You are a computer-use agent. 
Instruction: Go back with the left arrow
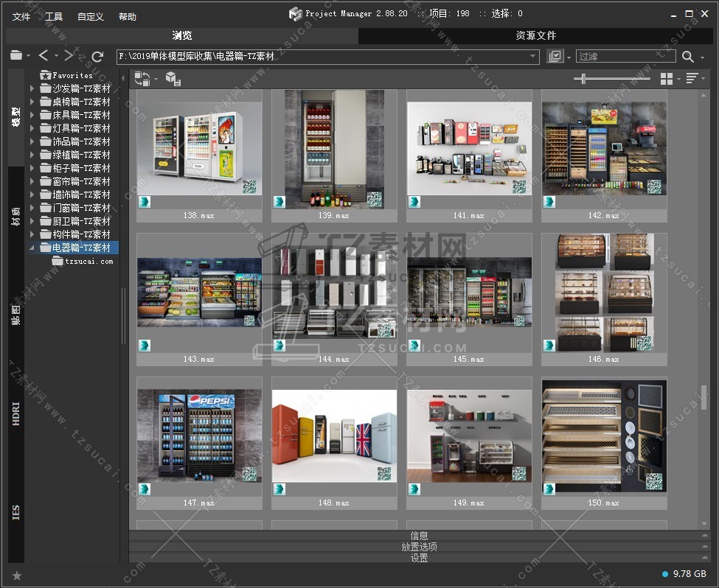point(44,56)
